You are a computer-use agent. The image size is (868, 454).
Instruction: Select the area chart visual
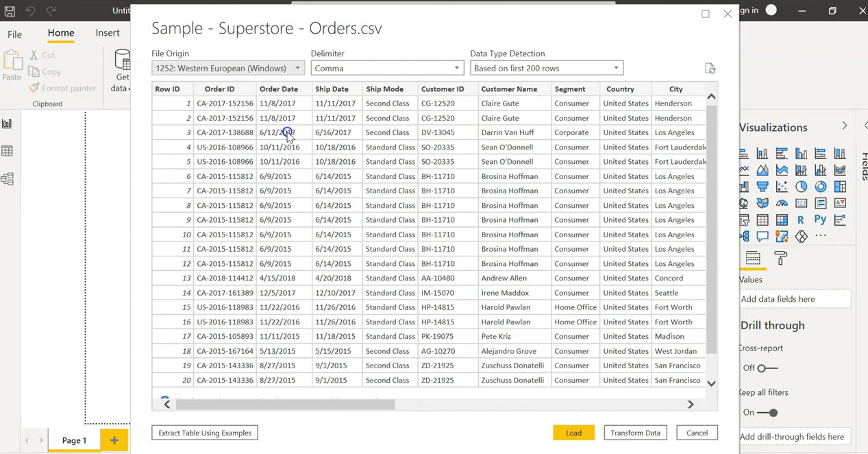pos(762,170)
